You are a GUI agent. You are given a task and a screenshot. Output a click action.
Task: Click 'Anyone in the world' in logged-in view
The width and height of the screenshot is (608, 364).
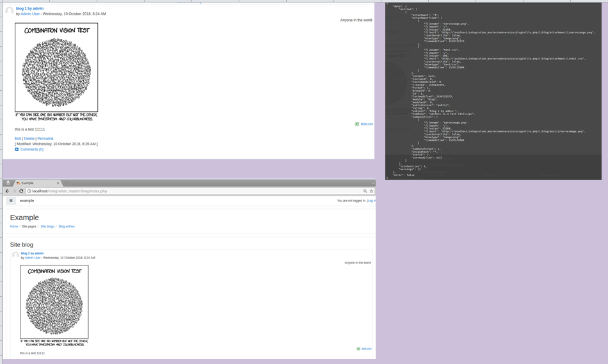(x=356, y=20)
